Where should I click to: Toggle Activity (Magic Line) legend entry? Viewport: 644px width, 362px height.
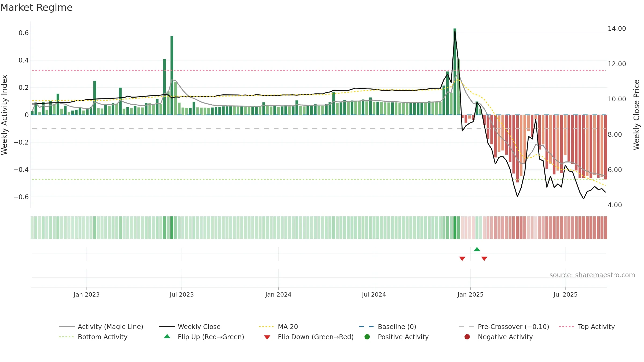101,327
